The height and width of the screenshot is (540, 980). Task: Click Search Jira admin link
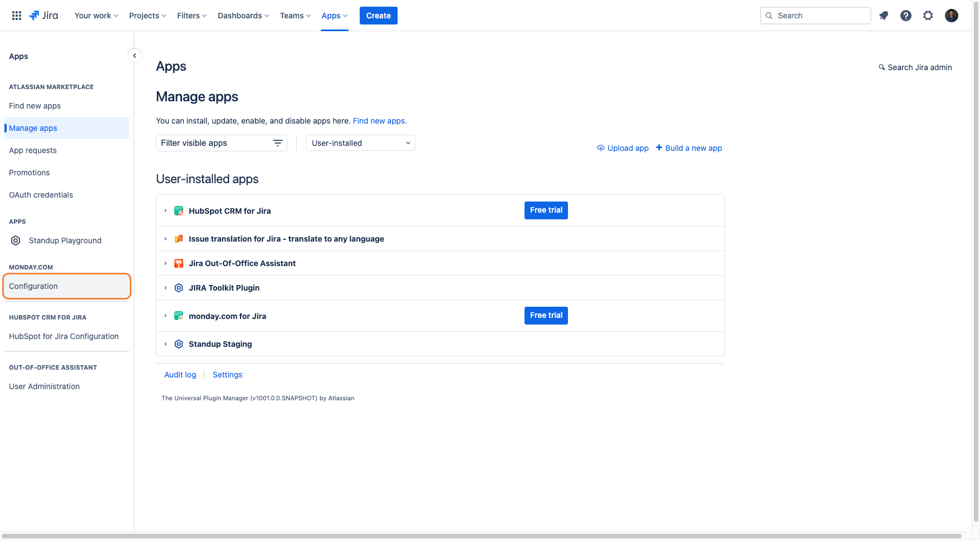(x=915, y=67)
